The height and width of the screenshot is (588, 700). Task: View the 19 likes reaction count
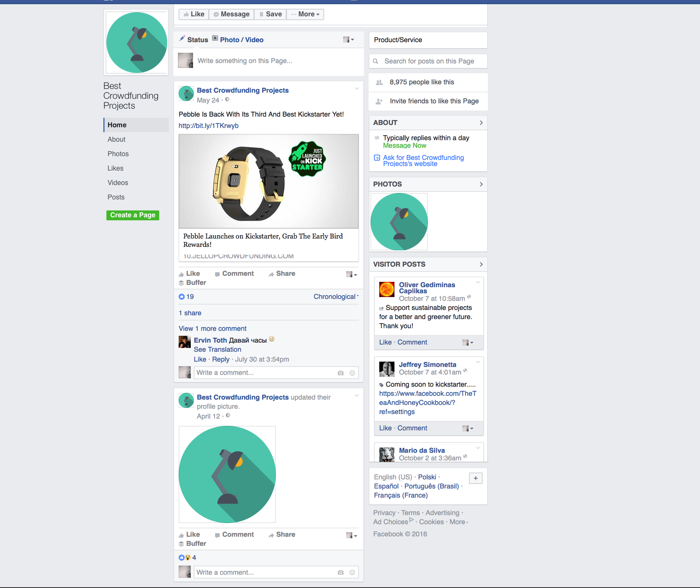tap(186, 297)
